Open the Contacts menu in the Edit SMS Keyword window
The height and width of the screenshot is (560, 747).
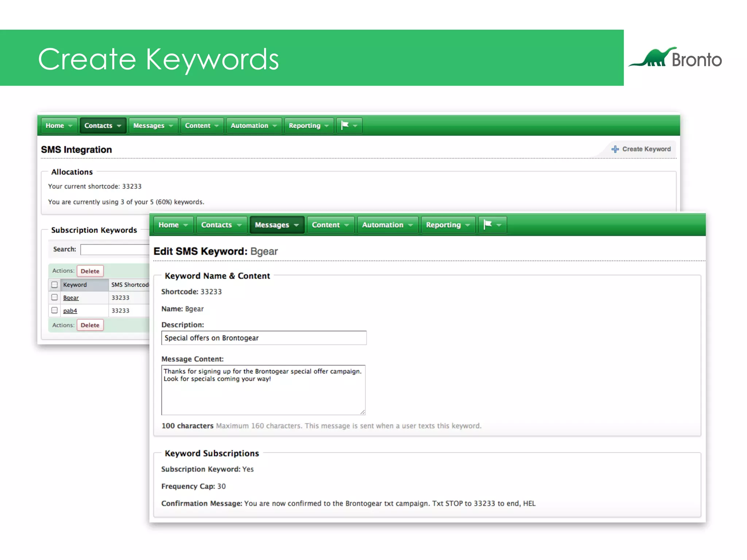click(221, 225)
